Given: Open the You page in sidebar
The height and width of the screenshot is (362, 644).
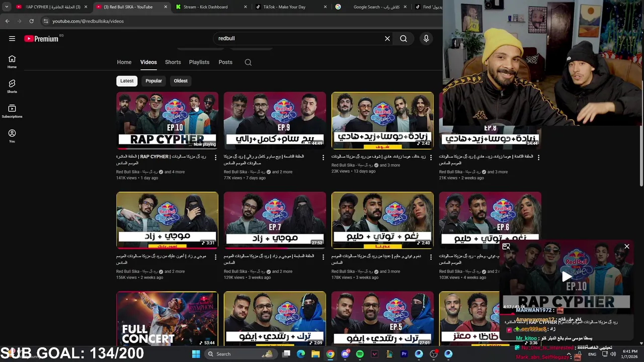Looking at the screenshot, I should pyautogui.click(x=12, y=136).
